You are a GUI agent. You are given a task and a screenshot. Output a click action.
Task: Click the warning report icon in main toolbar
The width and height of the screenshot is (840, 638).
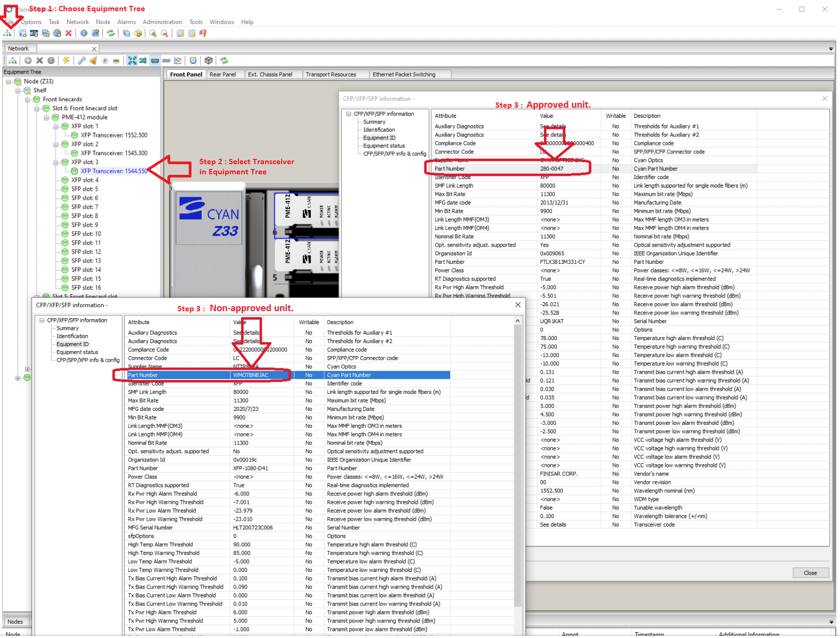pos(191,33)
